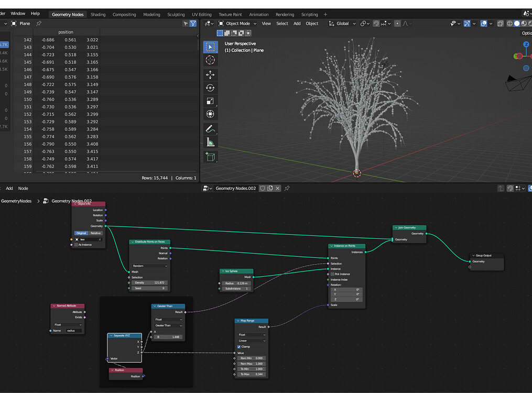Switch to solid viewport shading

[x=517, y=24]
